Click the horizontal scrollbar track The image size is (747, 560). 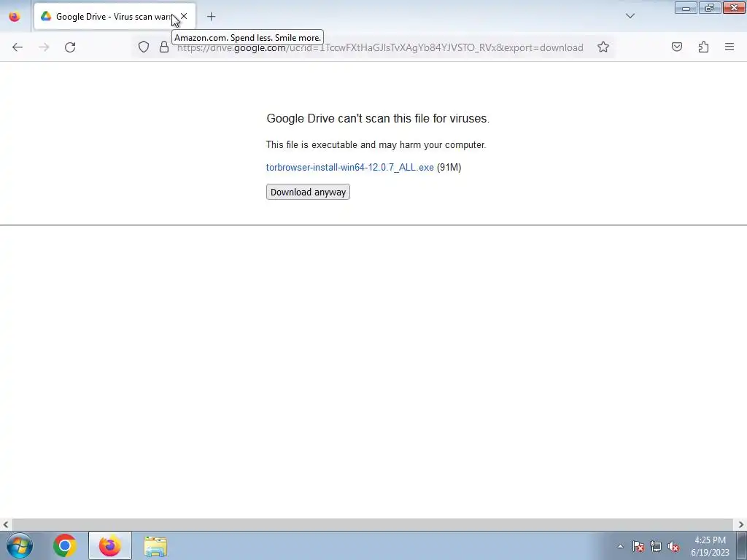[371, 524]
